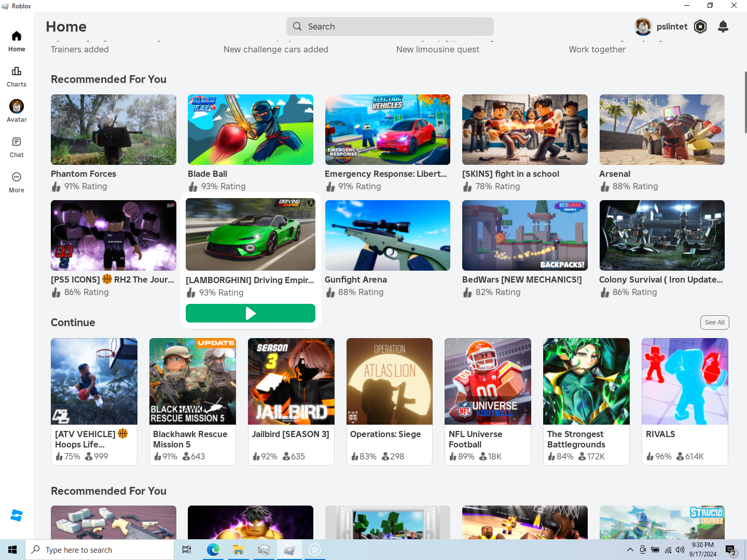Click the Gunfight Arena title link
Screen dimensions: 747x560
tap(356, 279)
